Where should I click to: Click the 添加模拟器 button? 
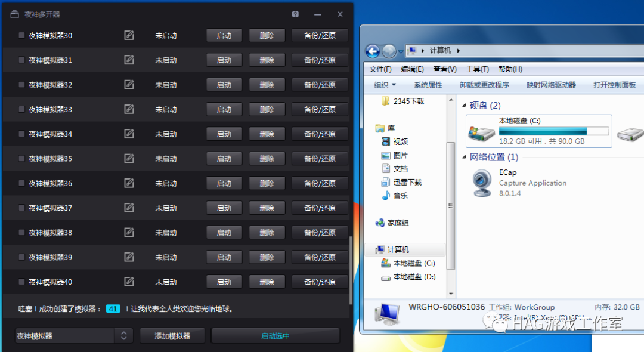point(172,335)
